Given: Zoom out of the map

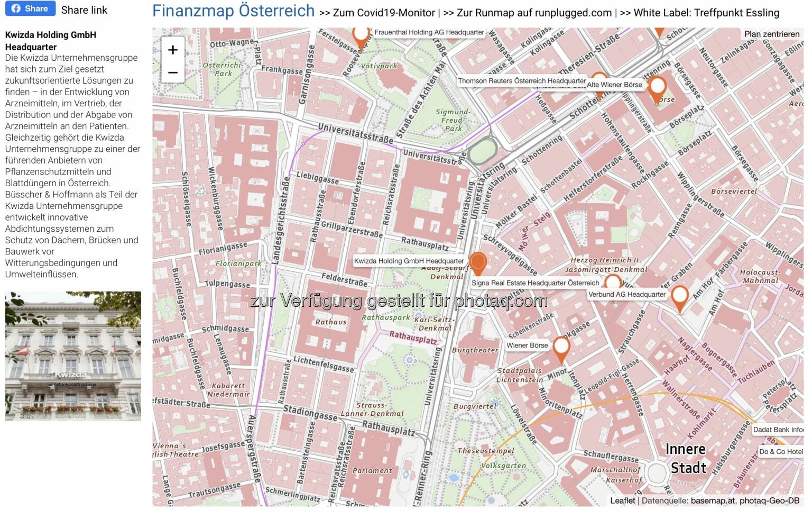Looking at the screenshot, I should click(x=172, y=72).
